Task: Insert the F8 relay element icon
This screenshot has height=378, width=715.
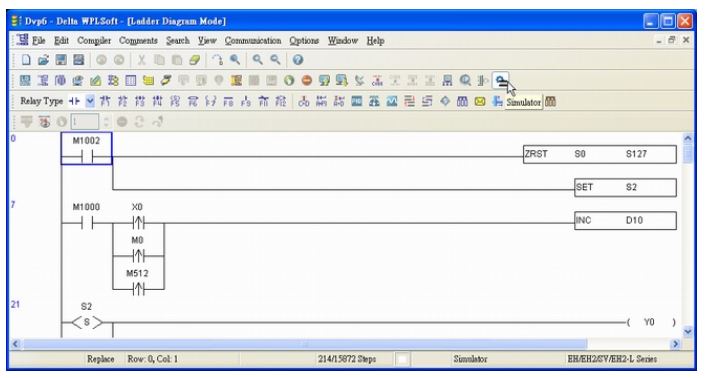Action: pos(228,101)
